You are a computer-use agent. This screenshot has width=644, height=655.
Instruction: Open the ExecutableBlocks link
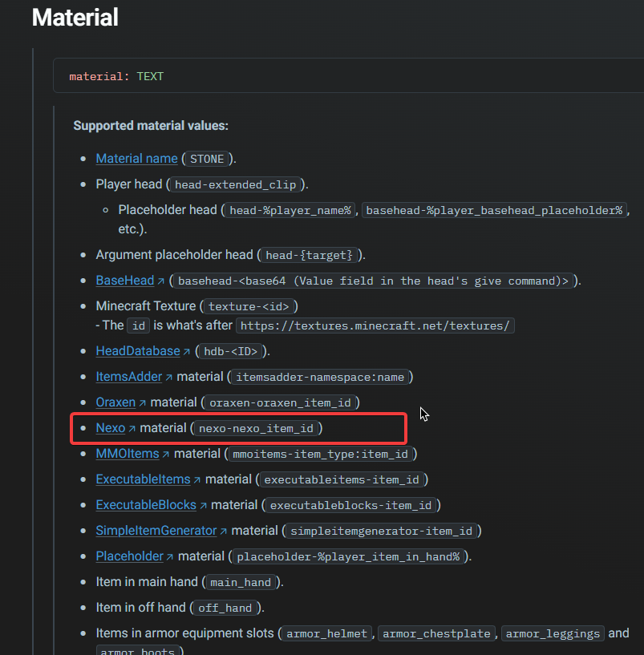(146, 505)
